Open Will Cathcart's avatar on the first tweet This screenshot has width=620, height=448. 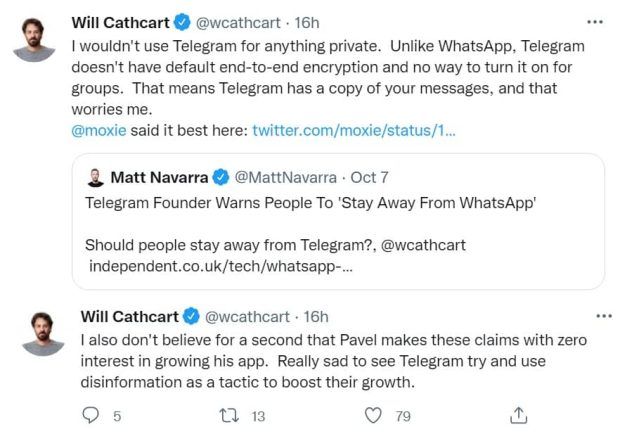[34, 40]
